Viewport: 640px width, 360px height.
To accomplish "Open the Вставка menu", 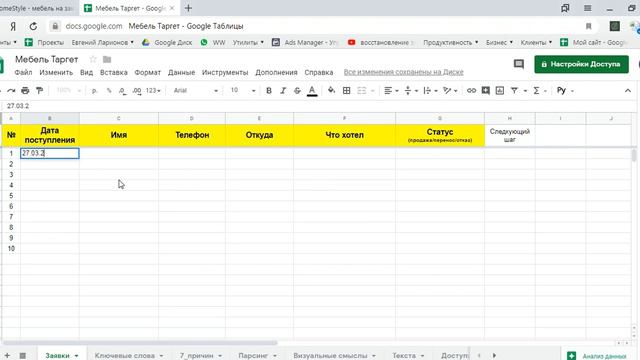I will click(113, 72).
